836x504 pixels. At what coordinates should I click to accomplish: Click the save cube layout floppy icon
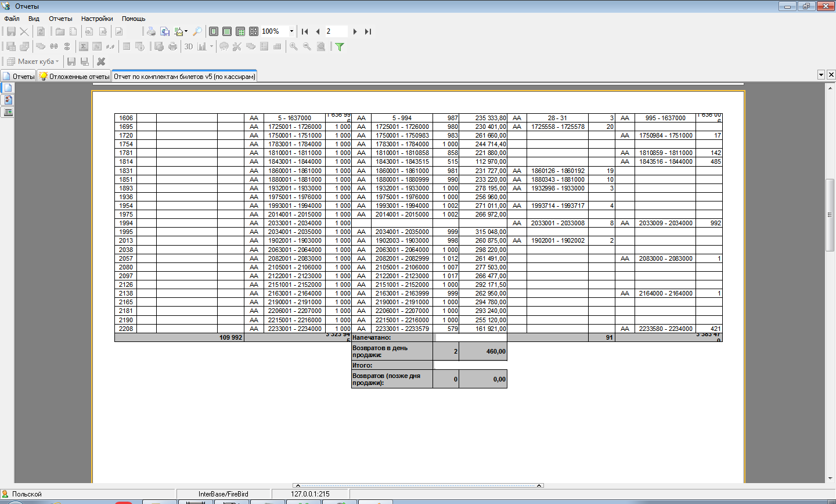pyautogui.click(x=71, y=61)
